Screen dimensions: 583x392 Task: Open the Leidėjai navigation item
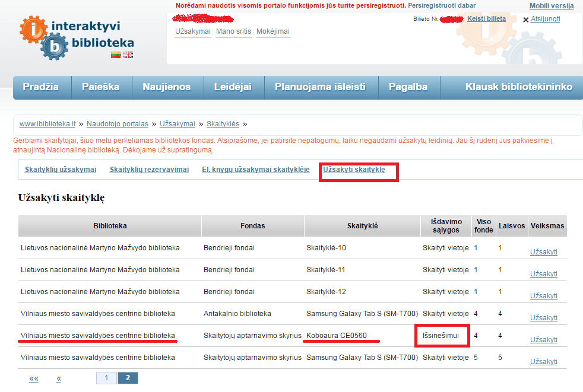(234, 87)
